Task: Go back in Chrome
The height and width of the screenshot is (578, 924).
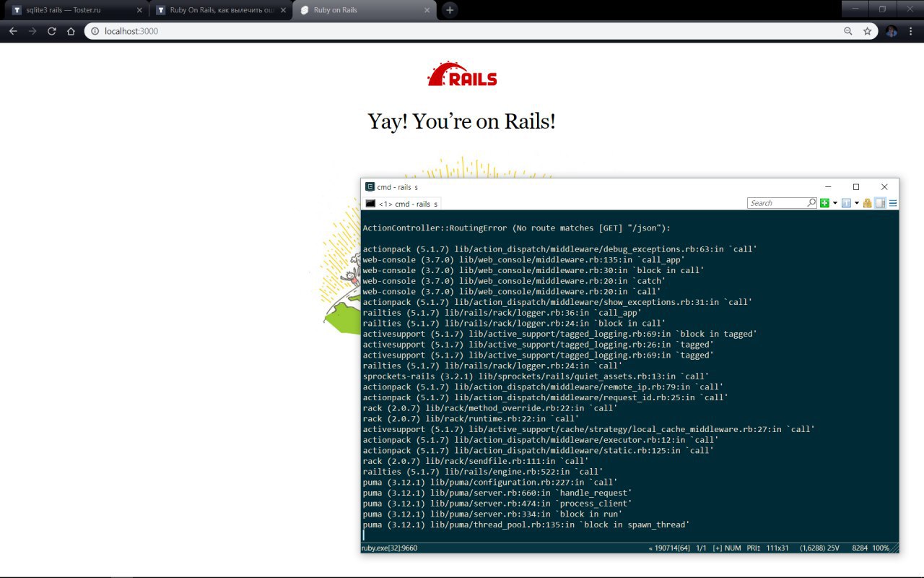Action: [x=13, y=31]
